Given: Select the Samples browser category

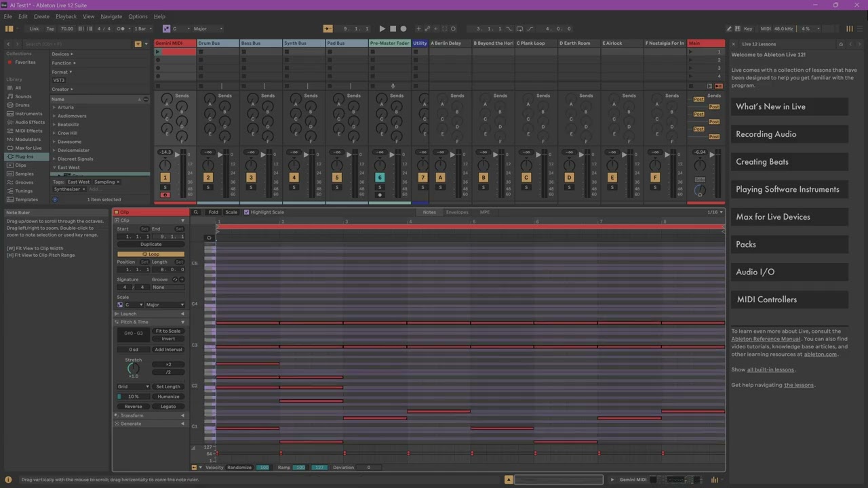Looking at the screenshot, I should click(24, 174).
